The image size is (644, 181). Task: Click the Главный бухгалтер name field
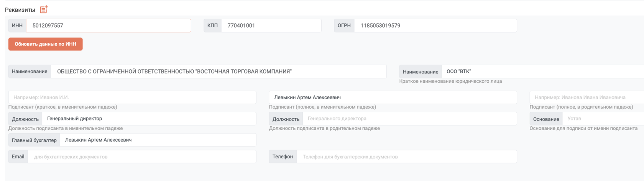click(x=158, y=140)
